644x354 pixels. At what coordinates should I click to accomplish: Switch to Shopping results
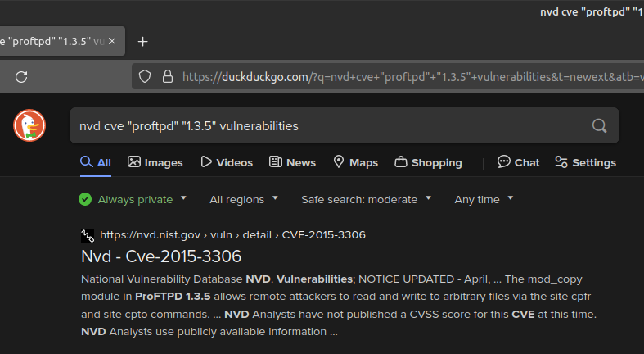coord(428,163)
